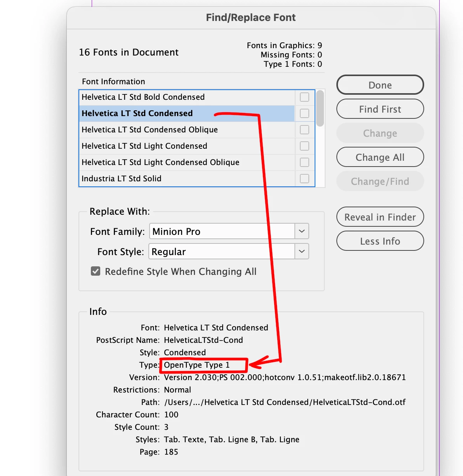
Task: Click the Page value 185
Action: pos(171,452)
